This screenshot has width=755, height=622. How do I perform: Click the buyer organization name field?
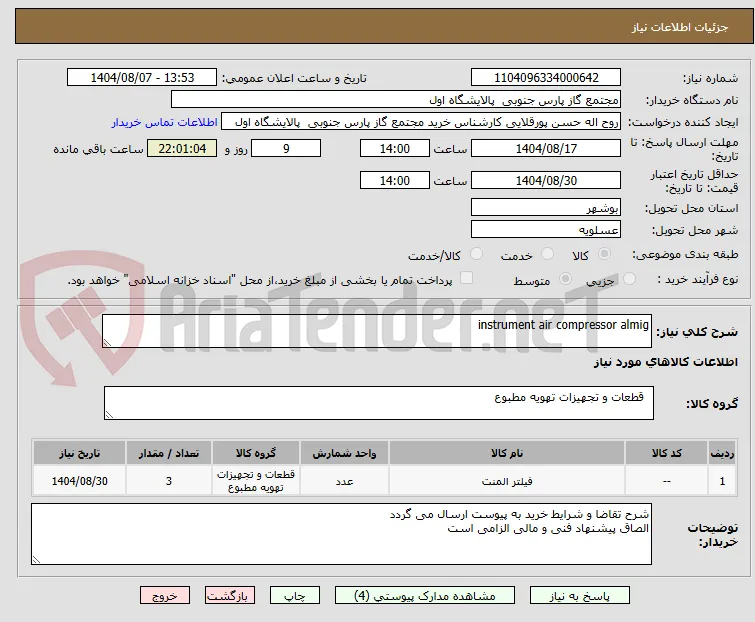coord(396,100)
